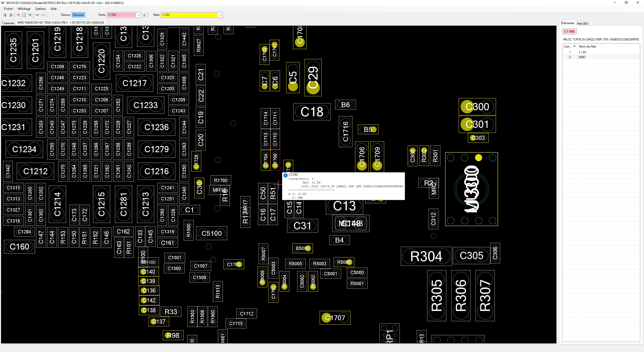Image resolution: width=644 pixels, height=352 pixels.
Task: Click the grey forward arrow icon
Action: (43, 15)
